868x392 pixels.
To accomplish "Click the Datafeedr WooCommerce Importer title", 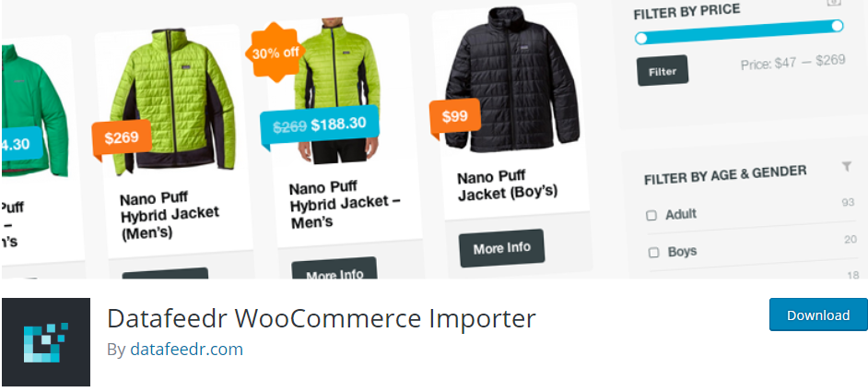I will coord(322,319).
